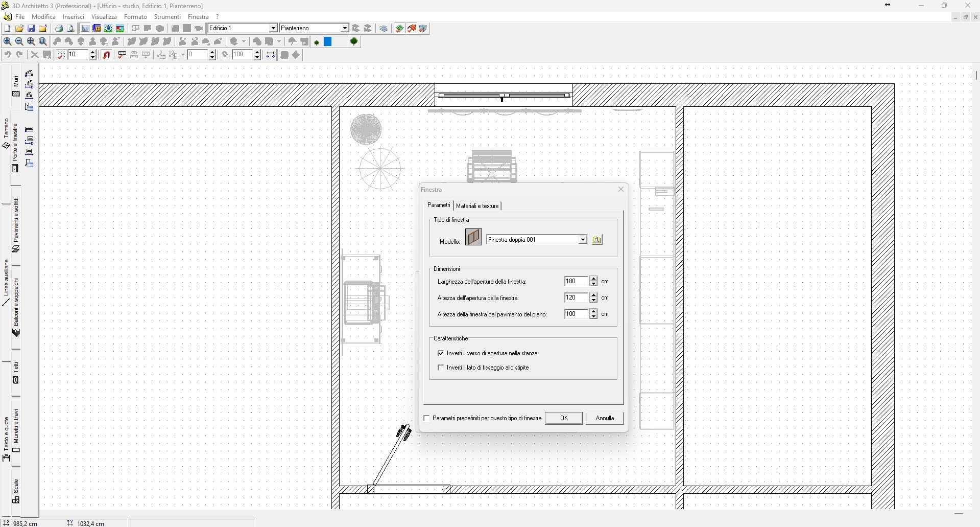Increase the 100 scale stepper in toolbar

pos(257,53)
